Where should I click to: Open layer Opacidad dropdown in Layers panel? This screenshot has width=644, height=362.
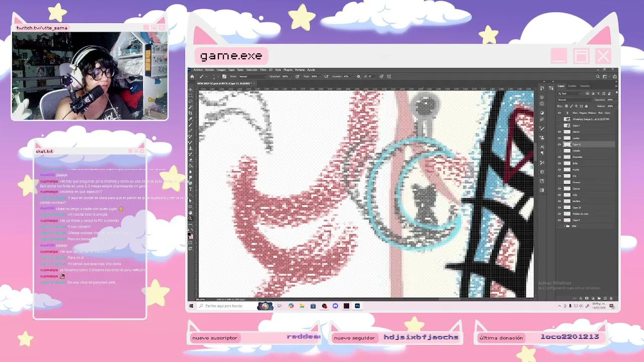(x=616, y=100)
